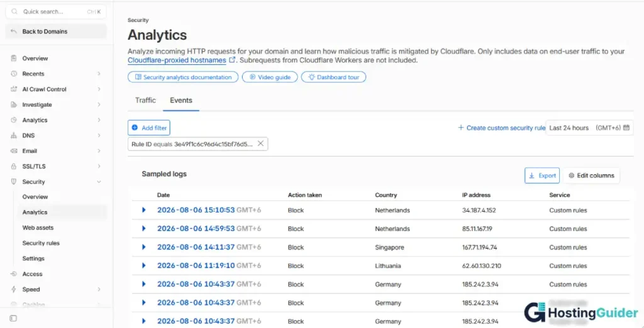Click the Investigate sidebar icon
This screenshot has width=644, height=328.
click(x=14, y=105)
